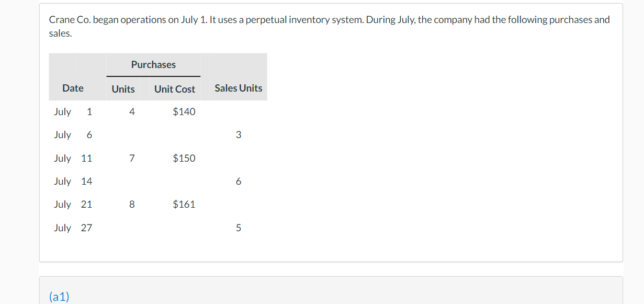Click the 4 units purchased on July 1
644x304 pixels.
click(x=132, y=111)
